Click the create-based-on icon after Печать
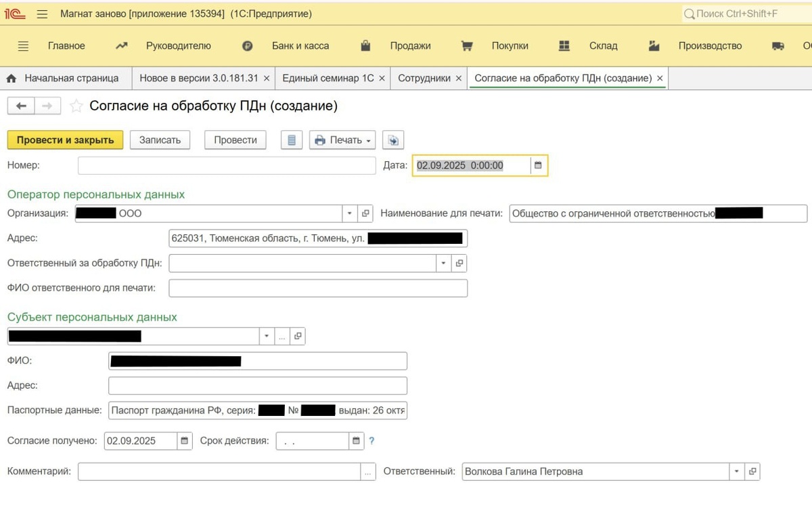This screenshot has height=508, width=812. (x=393, y=140)
